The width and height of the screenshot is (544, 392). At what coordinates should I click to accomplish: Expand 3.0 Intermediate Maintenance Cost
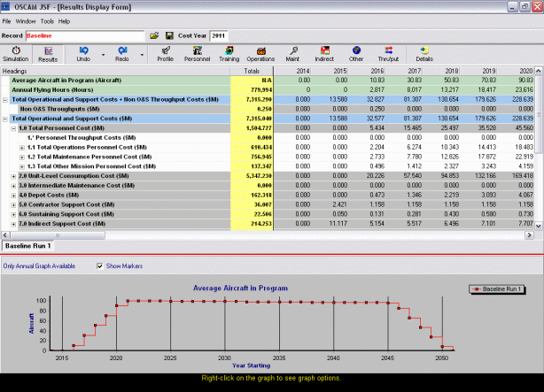[13, 186]
